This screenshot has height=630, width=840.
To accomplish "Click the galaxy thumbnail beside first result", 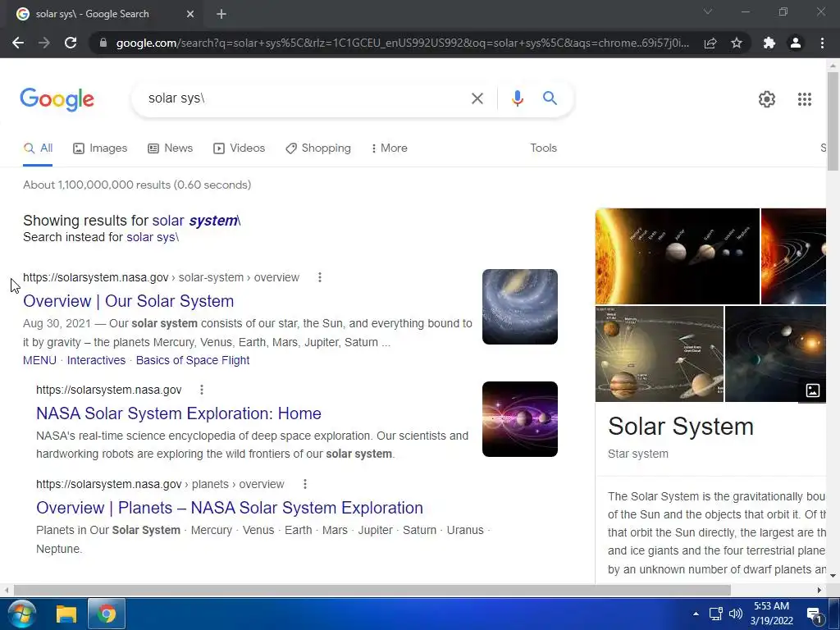I will 519,307.
